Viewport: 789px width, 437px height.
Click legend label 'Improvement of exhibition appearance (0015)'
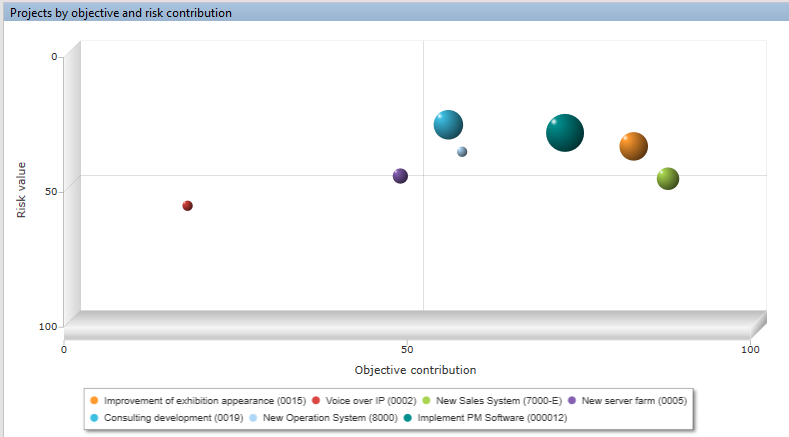205,401
